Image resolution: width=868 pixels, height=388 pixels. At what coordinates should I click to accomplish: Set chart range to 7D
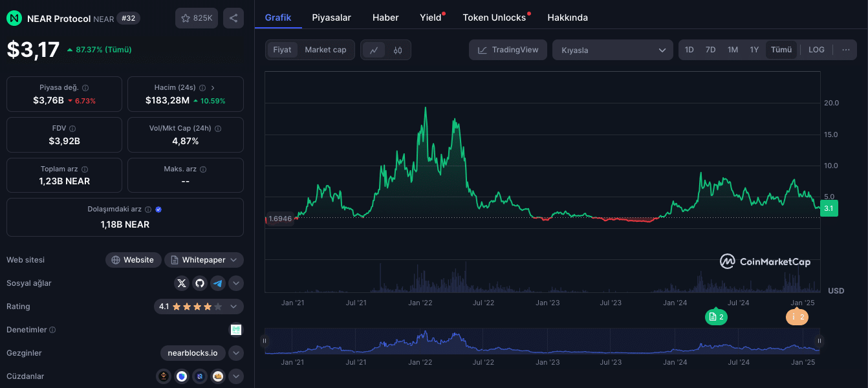[710, 50]
